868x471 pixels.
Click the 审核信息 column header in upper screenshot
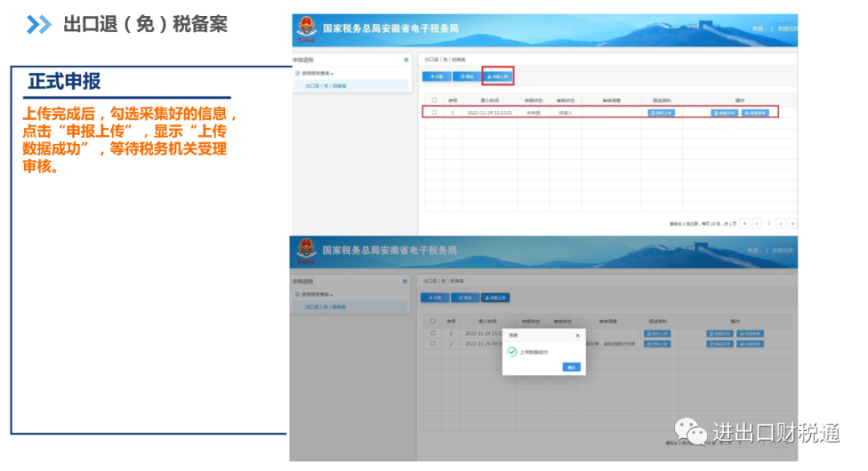coord(611,100)
